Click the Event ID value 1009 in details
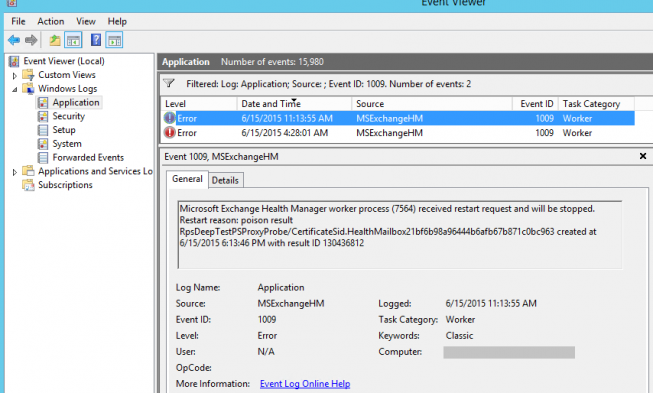The height and width of the screenshot is (393, 653). pyautogui.click(x=267, y=320)
